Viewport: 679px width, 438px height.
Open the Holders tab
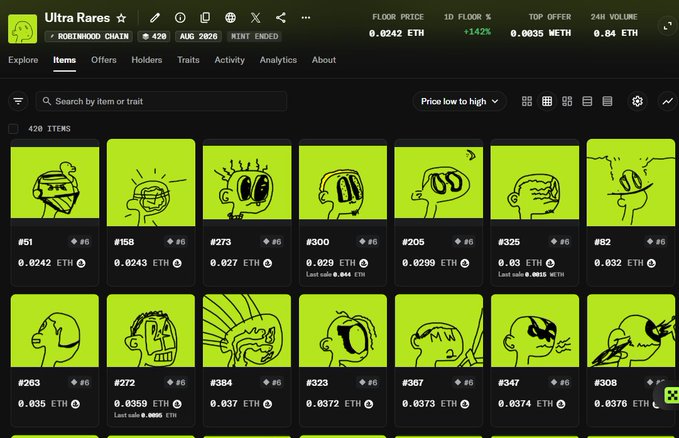[x=147, y=60]
